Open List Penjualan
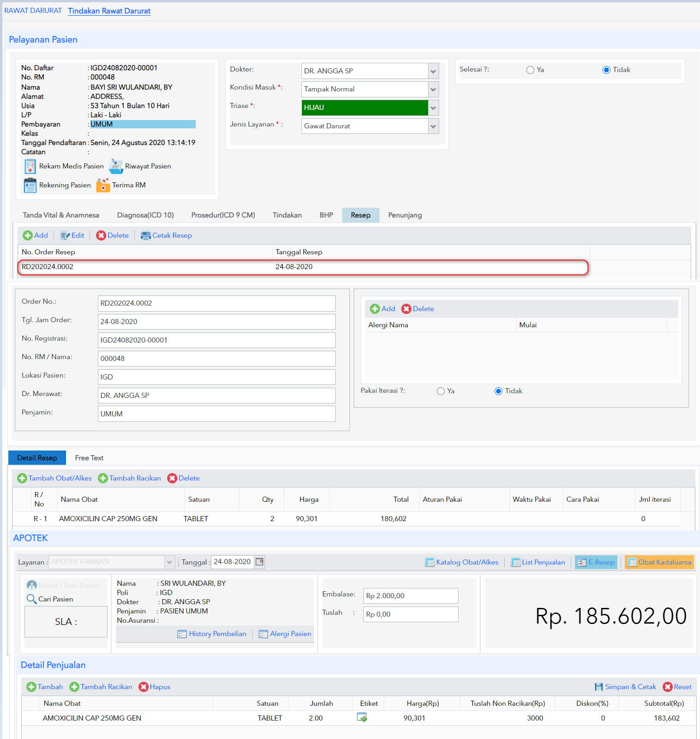Image resolution: width=700 pixels, height=739 pixels. tap(538, 562)
